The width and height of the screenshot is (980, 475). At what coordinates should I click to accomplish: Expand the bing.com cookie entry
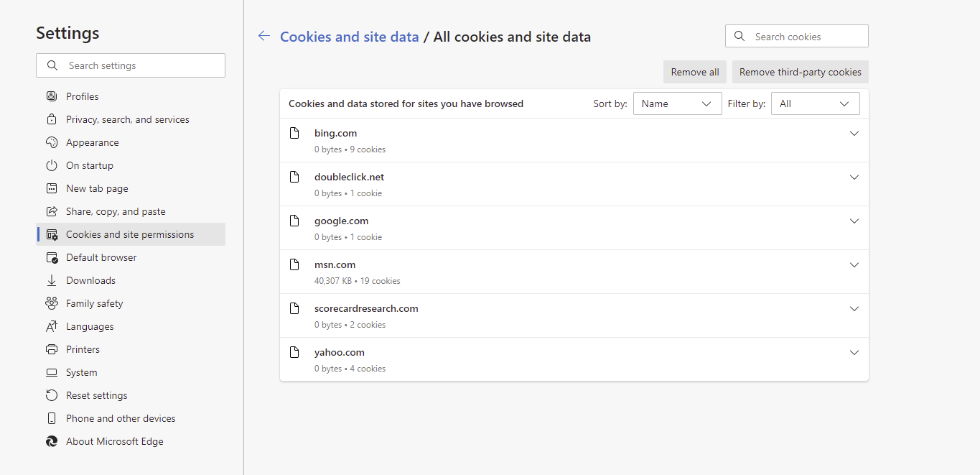pos(854,134)
